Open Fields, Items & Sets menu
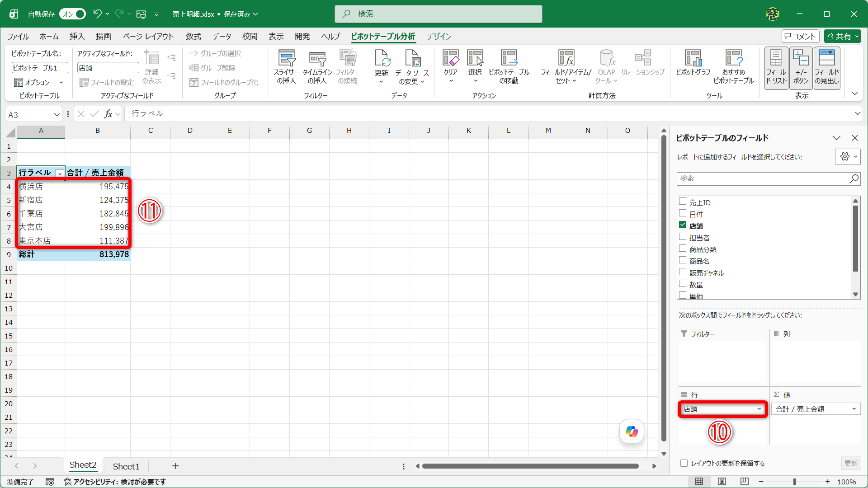Image resolution: width=868 pixels, height=488 pixels. tap(566, 67)
